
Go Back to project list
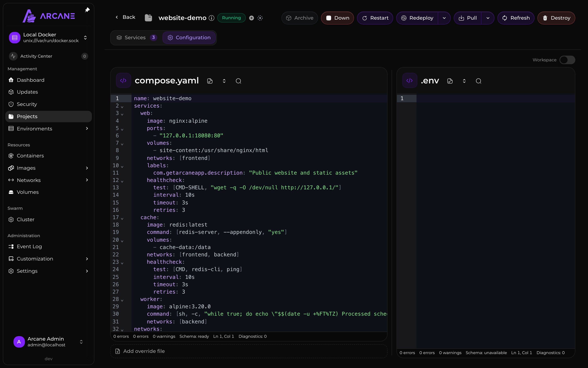click(x=125, y=17)
